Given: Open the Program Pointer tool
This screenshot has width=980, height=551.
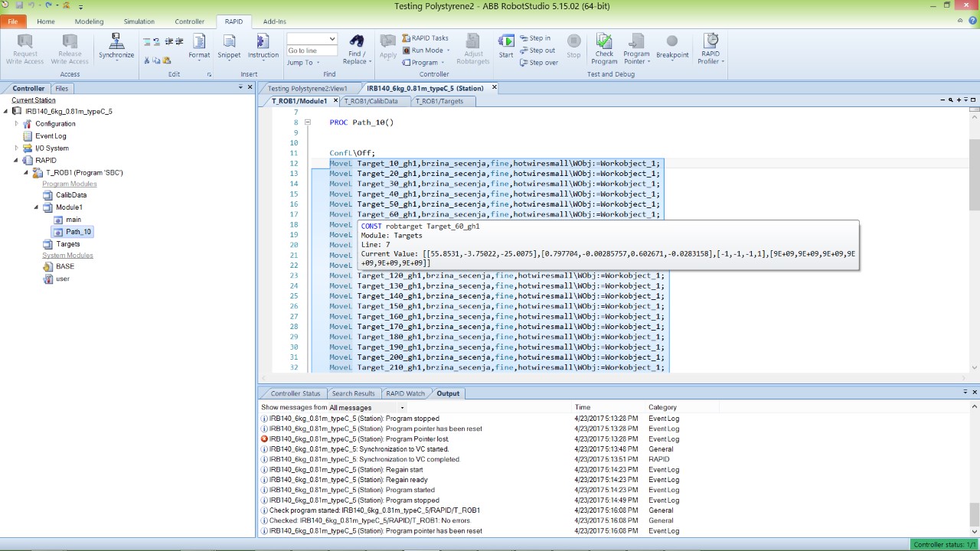Looking at the screenshot, I should pos(636,48).
